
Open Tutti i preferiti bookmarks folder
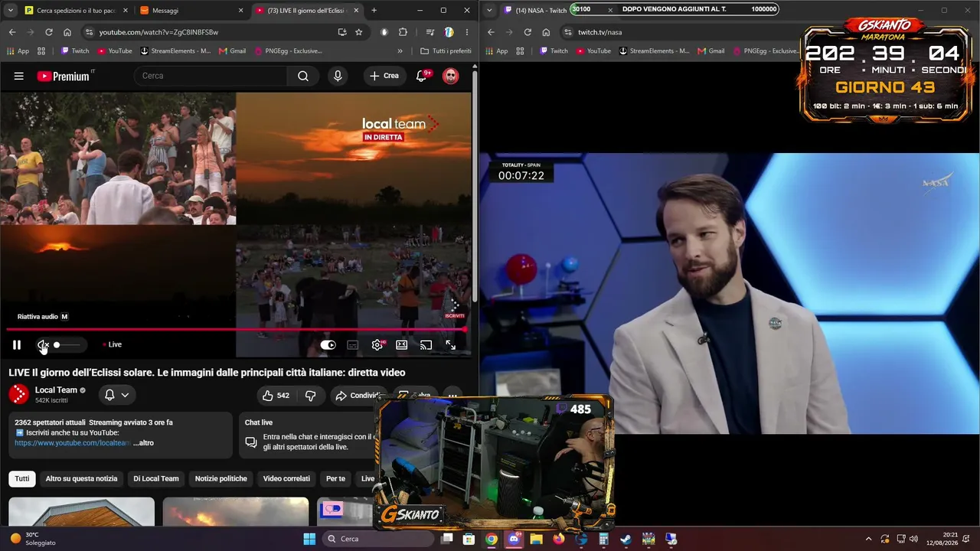pyautogui.click(x=446, y=51)
